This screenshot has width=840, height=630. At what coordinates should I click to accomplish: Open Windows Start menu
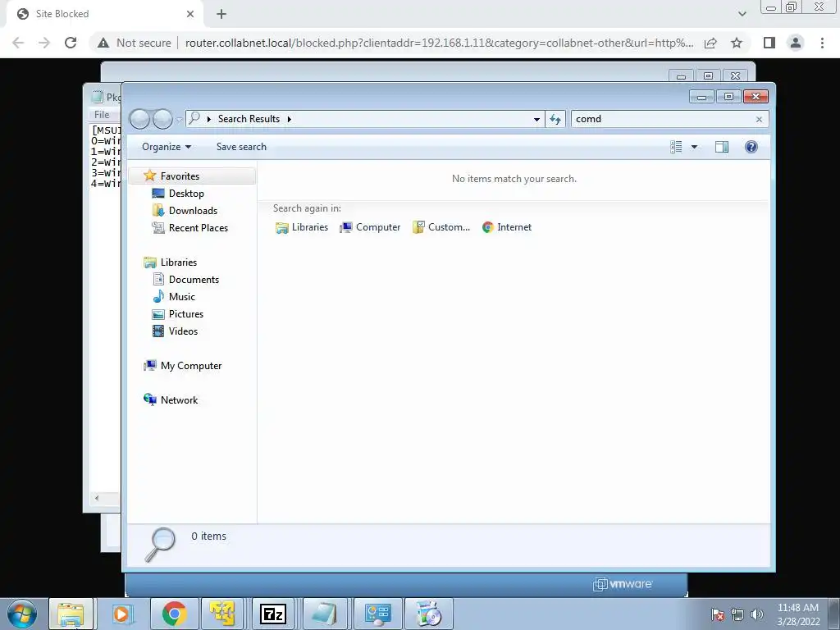[x=22, y=614]
